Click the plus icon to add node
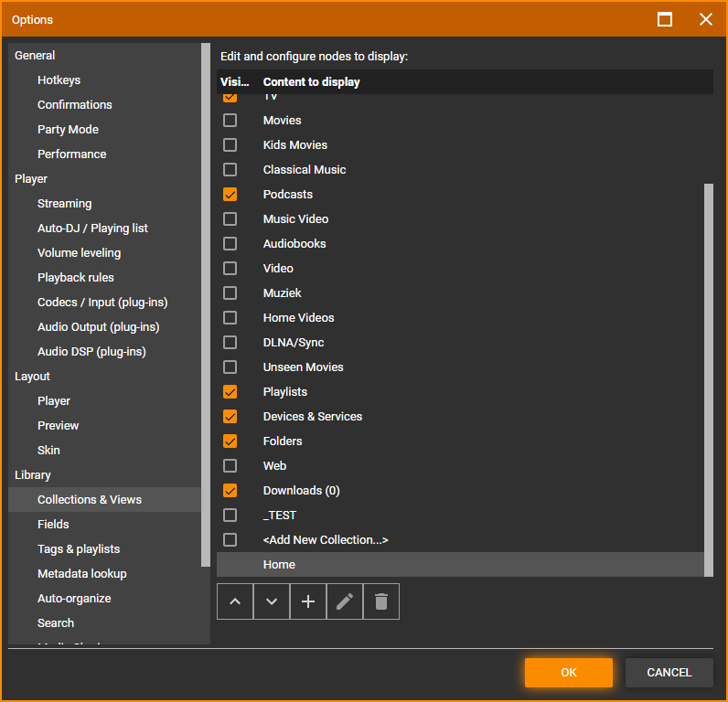728x702 pixels. 308,601
